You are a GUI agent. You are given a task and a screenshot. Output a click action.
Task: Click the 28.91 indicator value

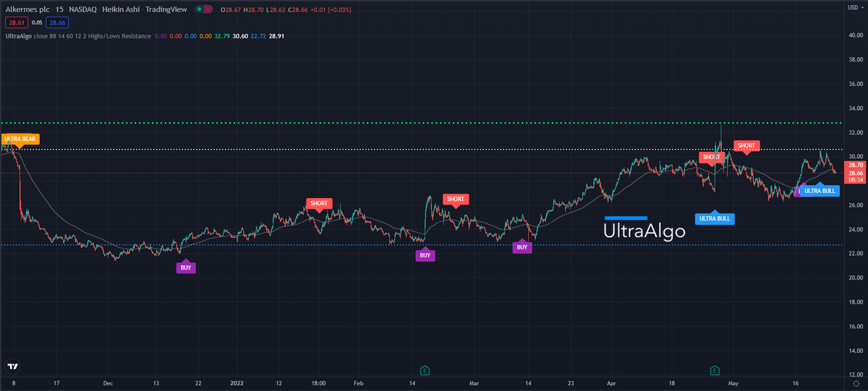(x=276, y=35)
